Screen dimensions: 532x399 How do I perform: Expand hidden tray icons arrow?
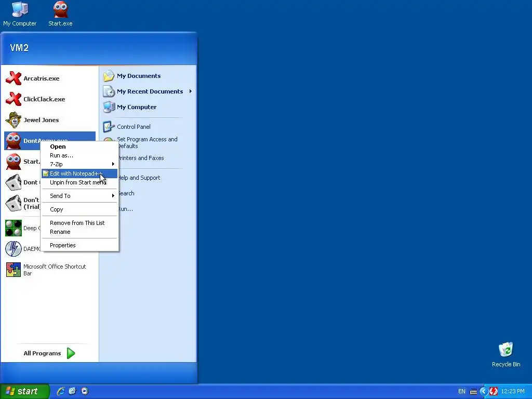point(484,392)
